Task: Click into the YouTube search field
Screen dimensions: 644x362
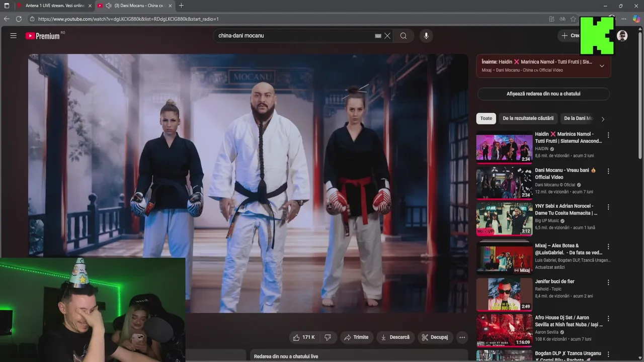Action: 294,36
